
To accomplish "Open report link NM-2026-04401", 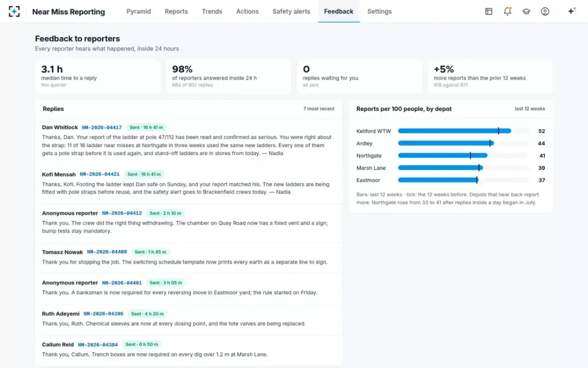I will [122, 283].
